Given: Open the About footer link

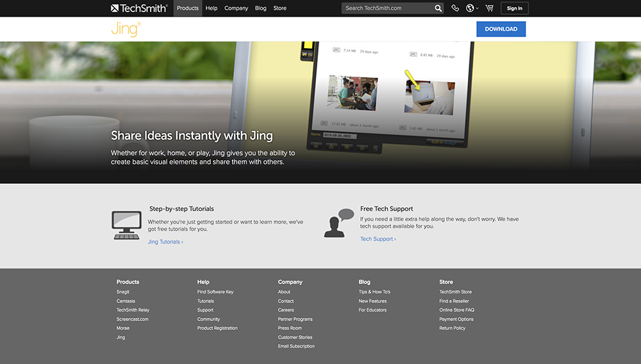Looking at the screenshot, I should [284, 292].
